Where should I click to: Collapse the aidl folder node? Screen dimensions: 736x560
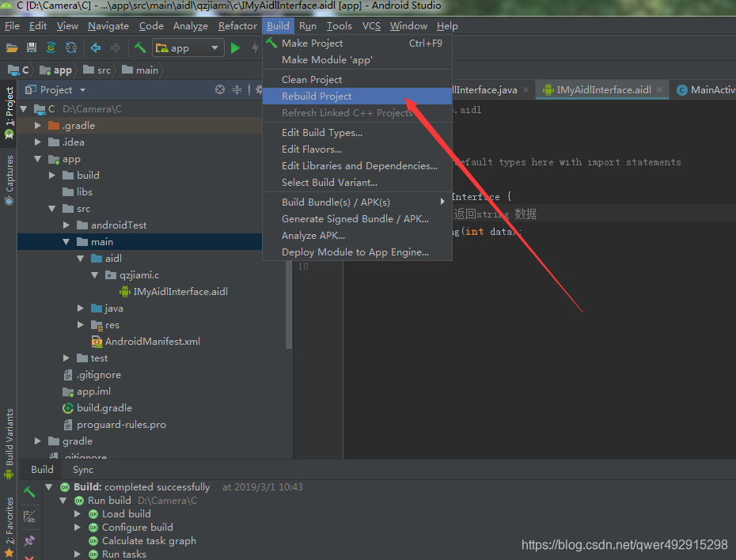tap(81, 259)
